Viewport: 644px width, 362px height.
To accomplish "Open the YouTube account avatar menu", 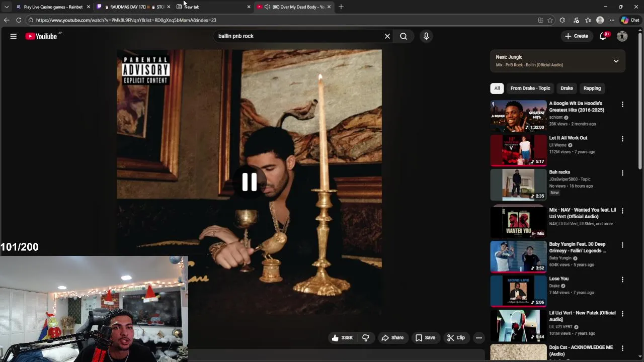I will pyautogui.click(x=622, y=36).
